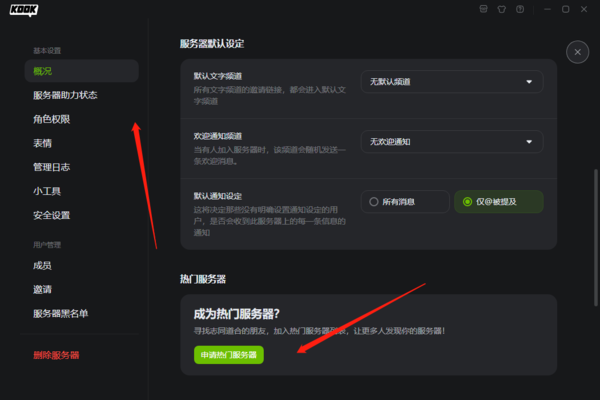Open 服务器助力状态 in the sidebar

coord(65,95)
